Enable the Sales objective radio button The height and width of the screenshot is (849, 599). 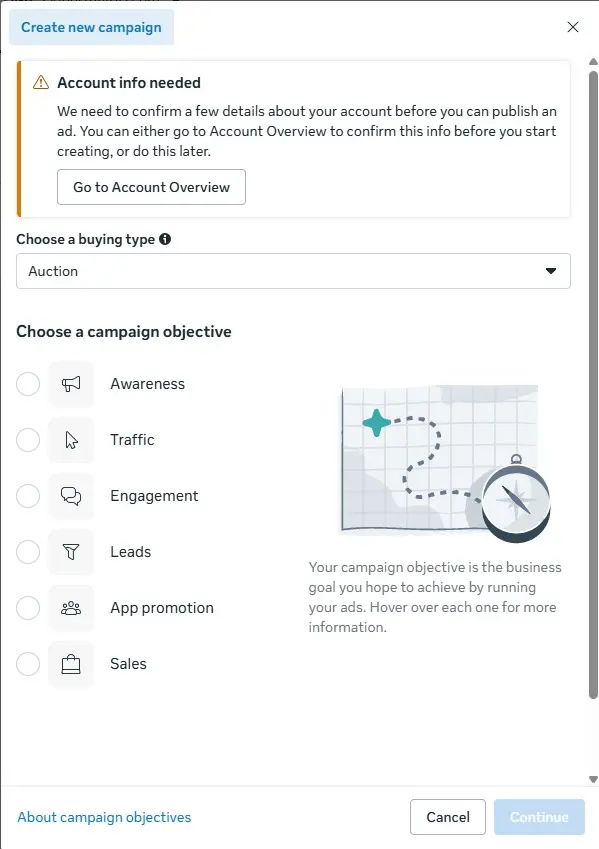(x=28, y=664)
